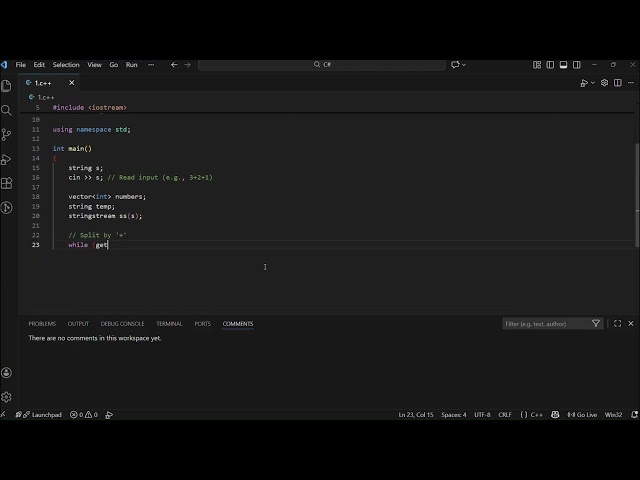Click Ln 23, Col 15 cursor position
640x480 pixels.
pyautogui.click(x=416, y=415)
